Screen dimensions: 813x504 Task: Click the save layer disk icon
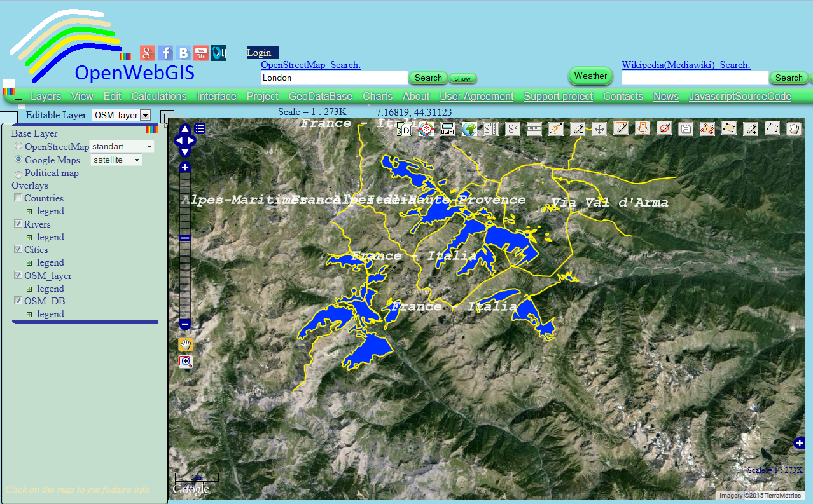pyautogui.click(x=685, y=128)
